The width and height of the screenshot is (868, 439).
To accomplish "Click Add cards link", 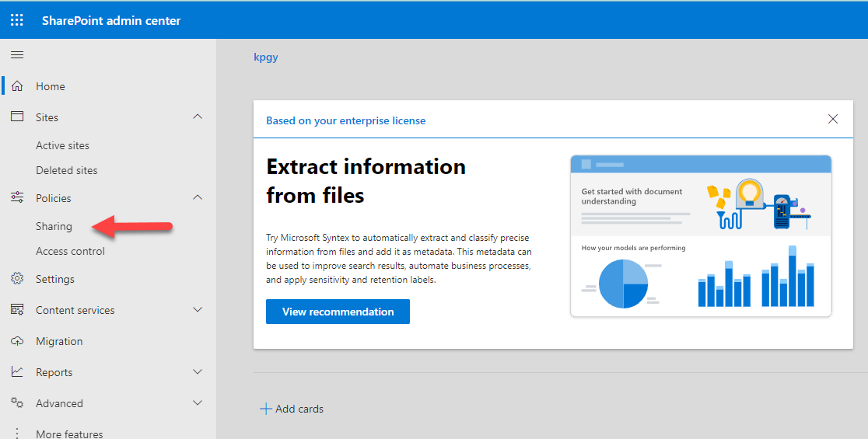I will tap(299, 409).
